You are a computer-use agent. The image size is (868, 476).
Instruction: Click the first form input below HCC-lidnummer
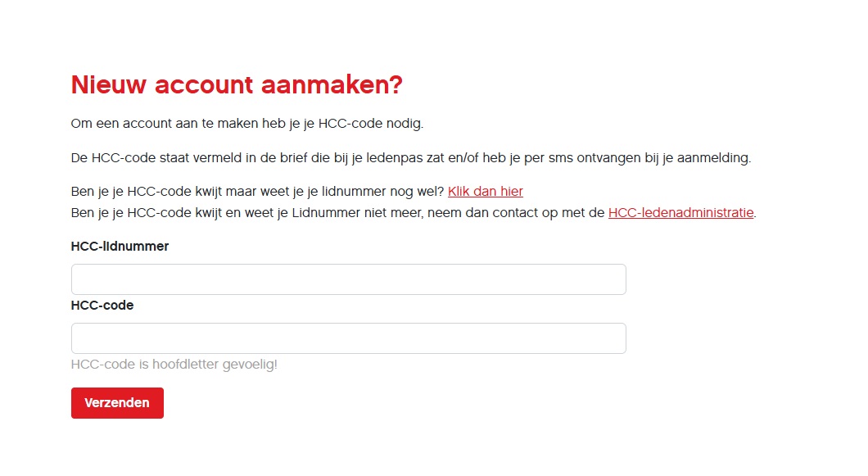(x=347, y=279)
